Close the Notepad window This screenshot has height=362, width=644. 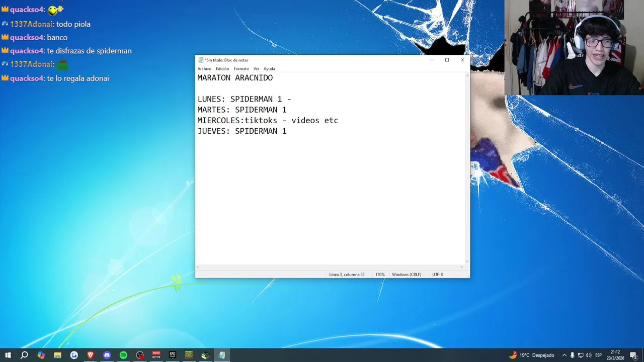point(462,60)
